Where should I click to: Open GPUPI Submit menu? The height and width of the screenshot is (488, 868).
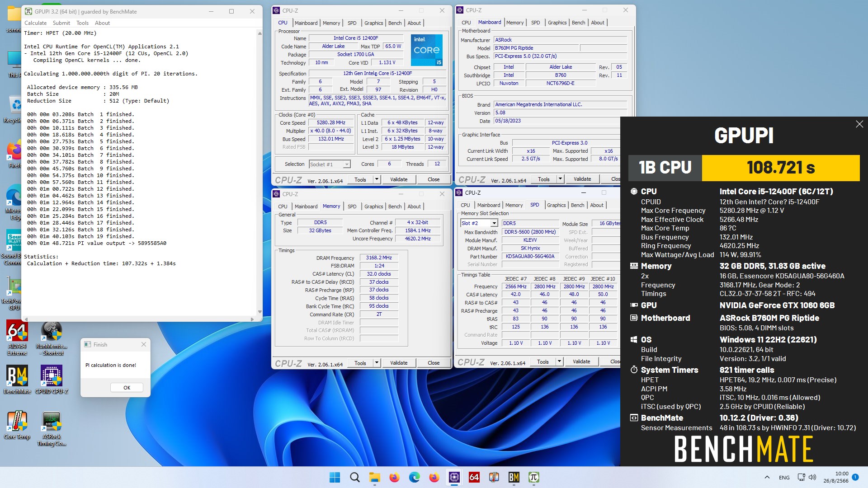(x=61, y=23)
